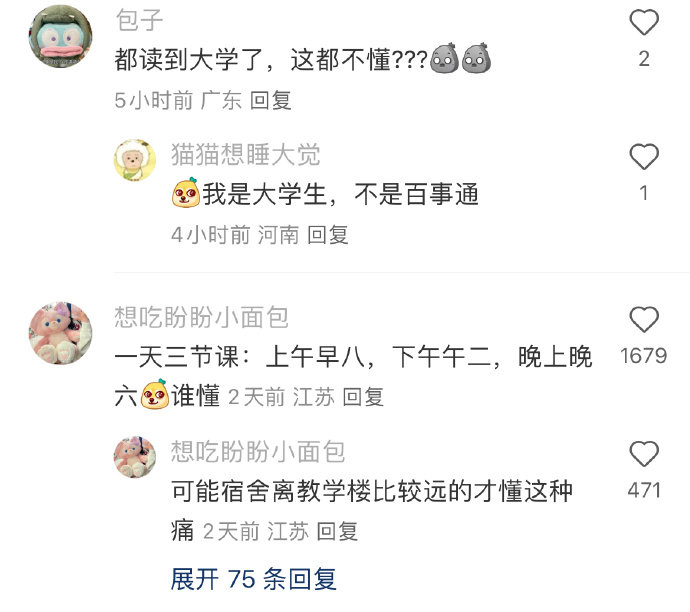Open the username 包子
The width and height of the screenshot is (690, 612).
139,20
